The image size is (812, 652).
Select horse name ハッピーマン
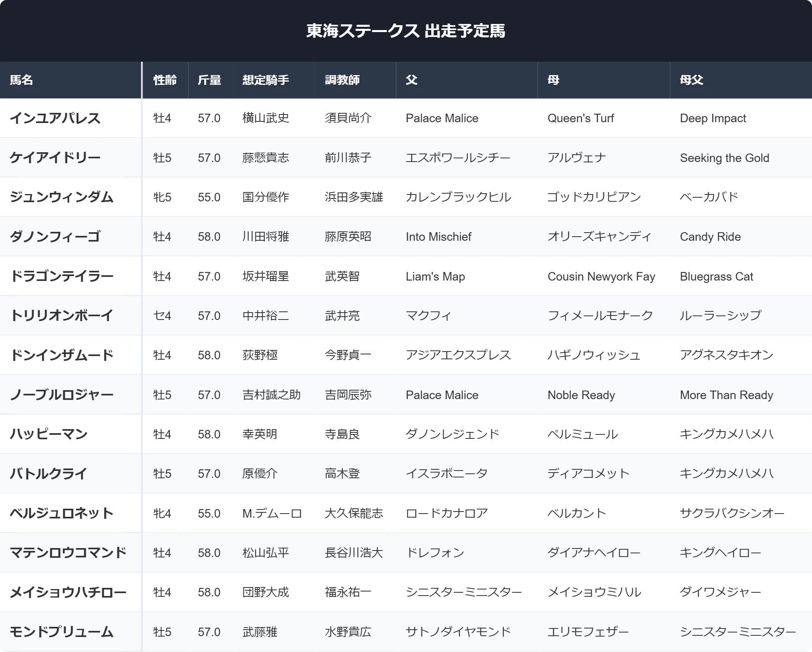(x=49, y=434)
